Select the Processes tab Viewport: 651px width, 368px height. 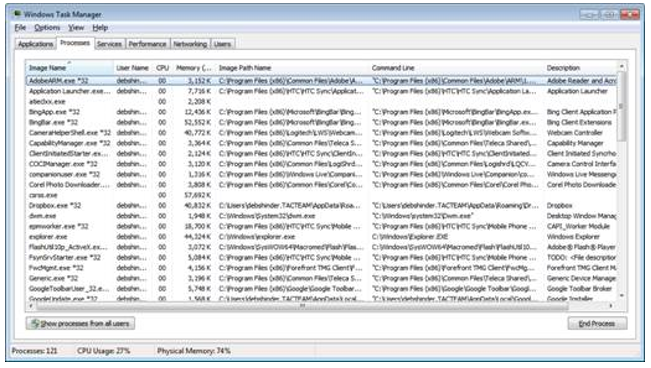point(75,43)
